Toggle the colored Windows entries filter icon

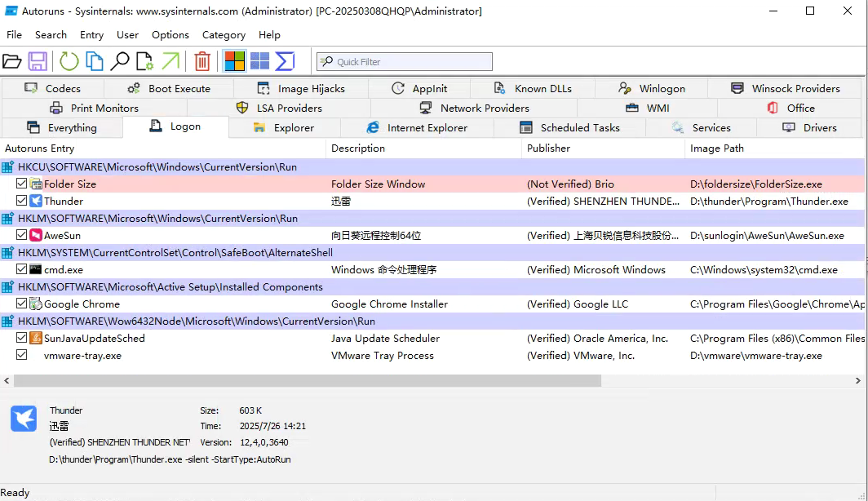(235, 61)
